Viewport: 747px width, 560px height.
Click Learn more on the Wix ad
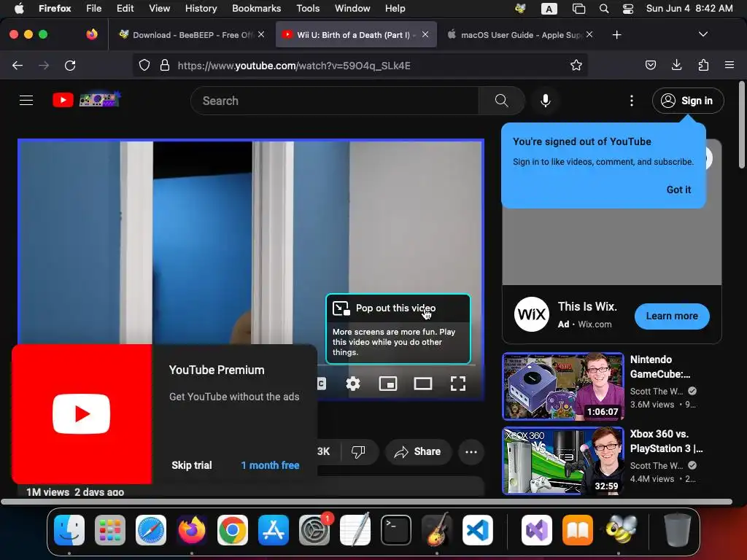[672, 316]
